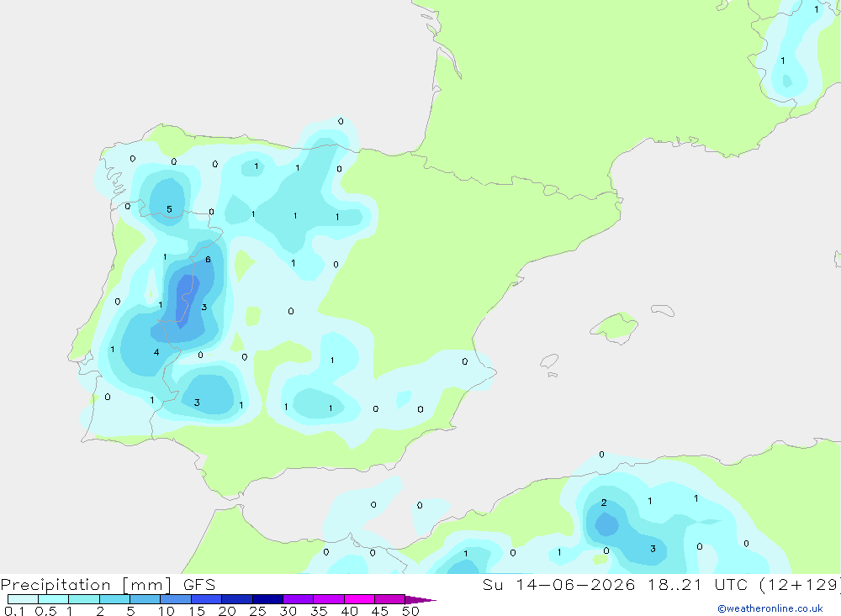This screenshot has width=841, height=616.
Task: Click the '35' legend scale label
Action: tap(319, 611)
